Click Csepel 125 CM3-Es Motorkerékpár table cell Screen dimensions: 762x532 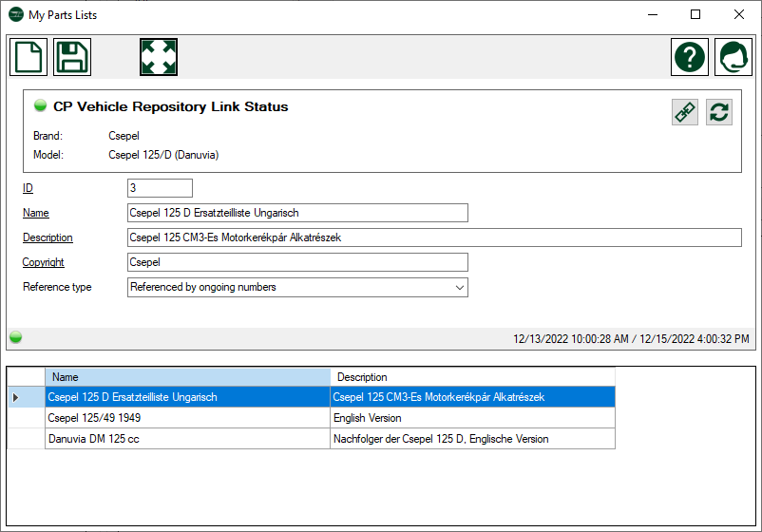click(472, 397)
